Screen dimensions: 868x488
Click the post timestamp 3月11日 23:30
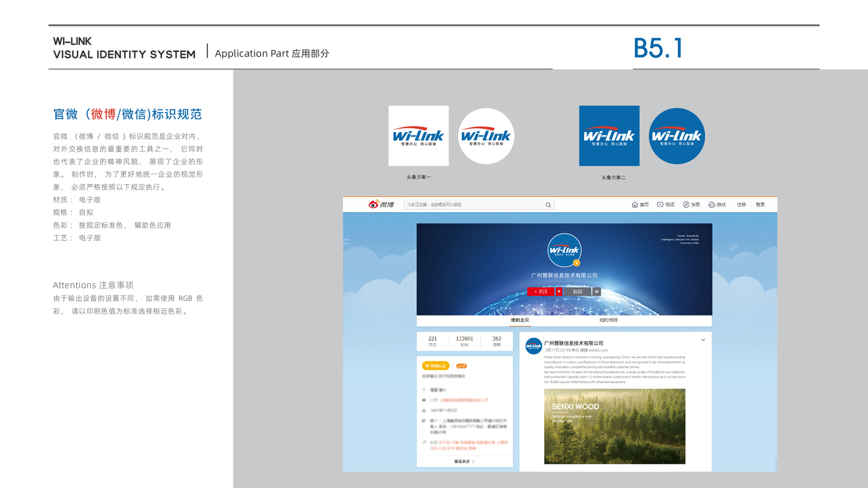(559, 350)
